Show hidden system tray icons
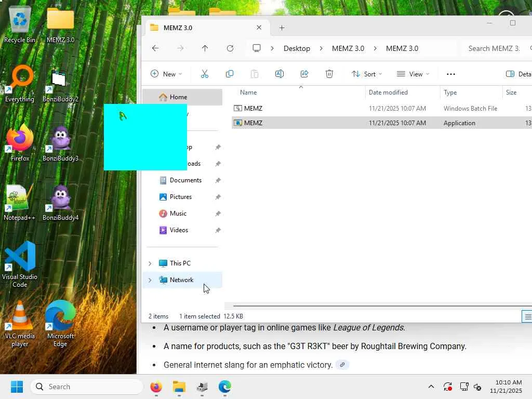Screen dimensions: 532x399 click(431, 387)
